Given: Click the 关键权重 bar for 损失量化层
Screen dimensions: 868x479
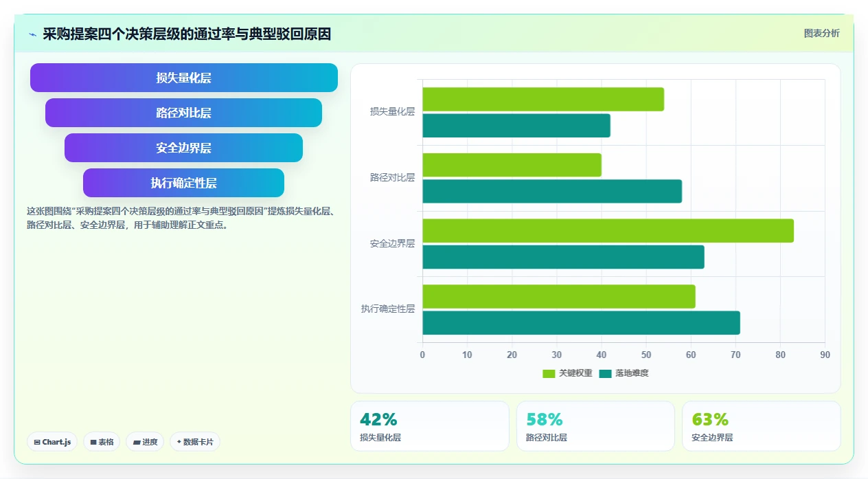Looking at the screenshot, I should click(x=543, y=100).
